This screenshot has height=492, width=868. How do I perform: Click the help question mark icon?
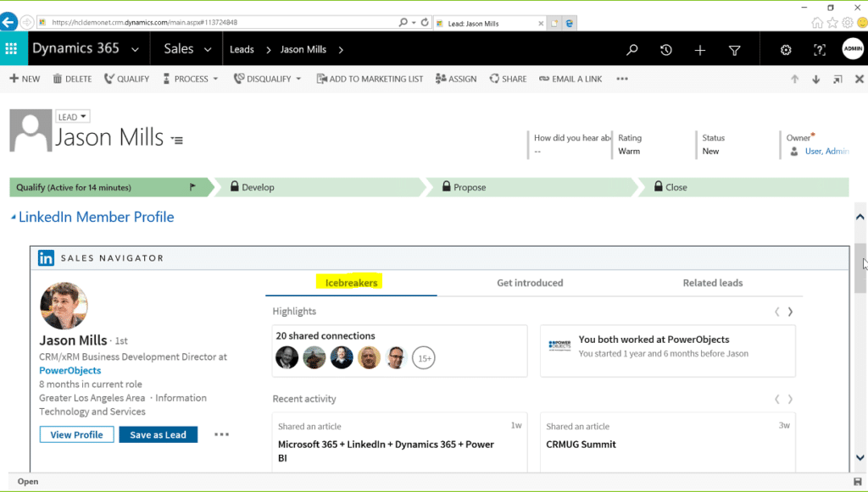click(820, 50)
